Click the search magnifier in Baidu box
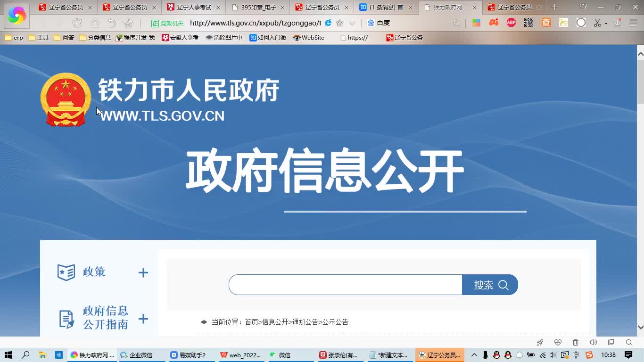The width and height of the screenshot is (644, 362). [456, 23]
